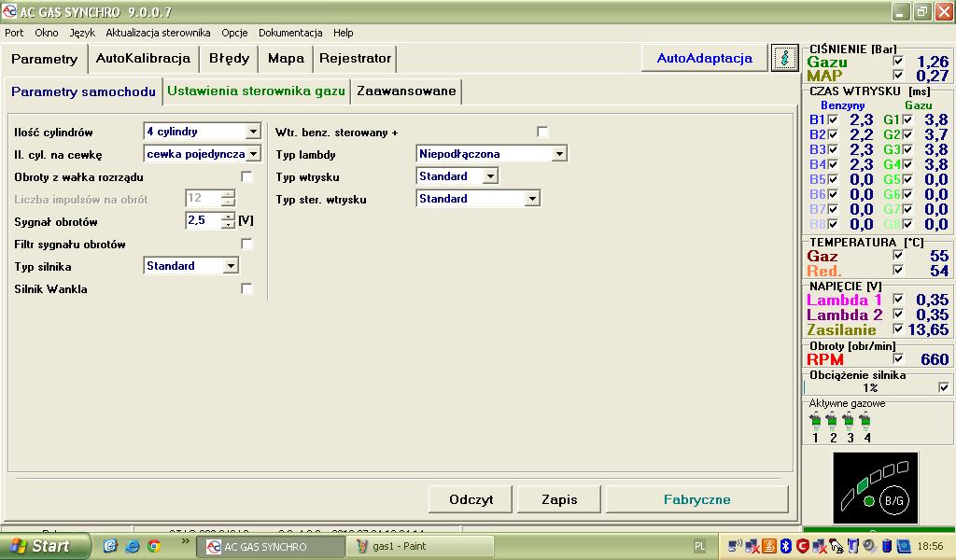Uncheck the RPM display checkbox
Image resolution: width=956 pixels, height=560 pixels.
tap(898, 359)
